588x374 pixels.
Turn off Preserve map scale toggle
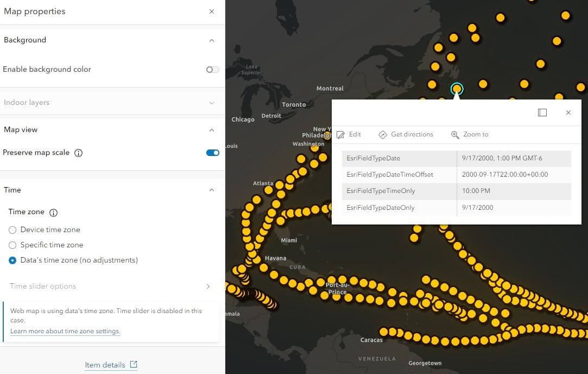(212, 153)
